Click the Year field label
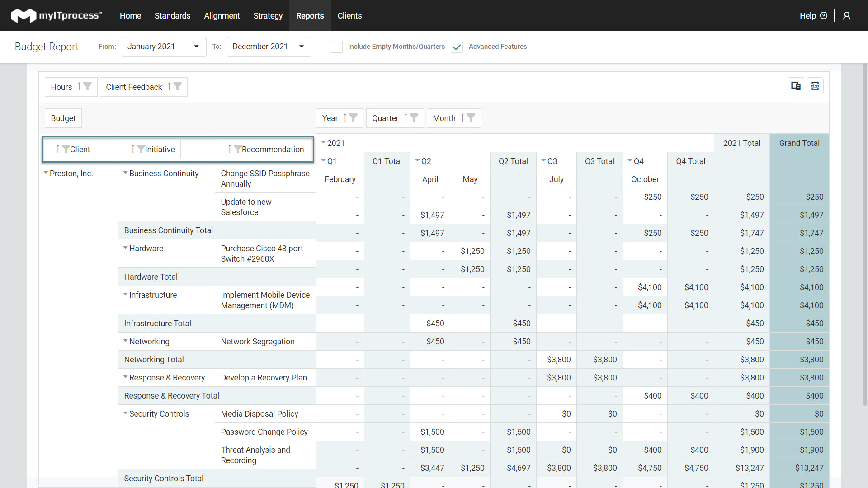 tap(330, 118)
